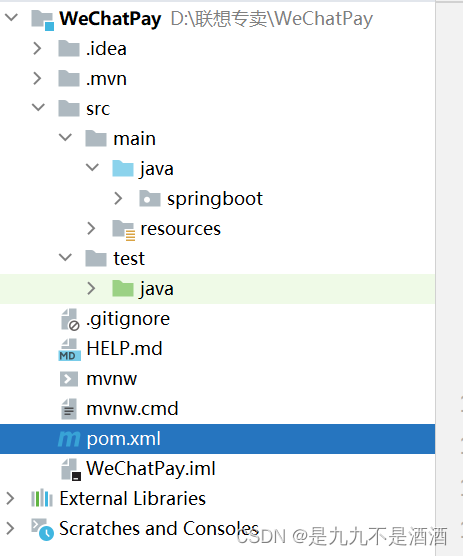Screen dimensions: 463x556
Task: Expand the springboot package
Action: (x=118, y=198)
